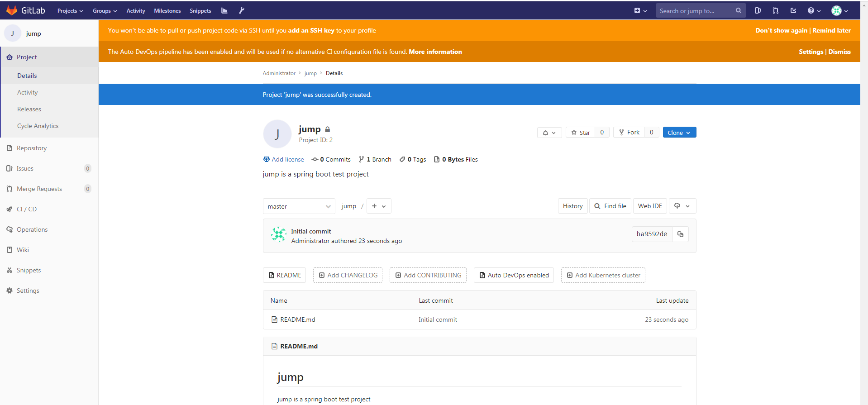Expand the Projects dropdown menu
The image size is (868, 405).
70,10
